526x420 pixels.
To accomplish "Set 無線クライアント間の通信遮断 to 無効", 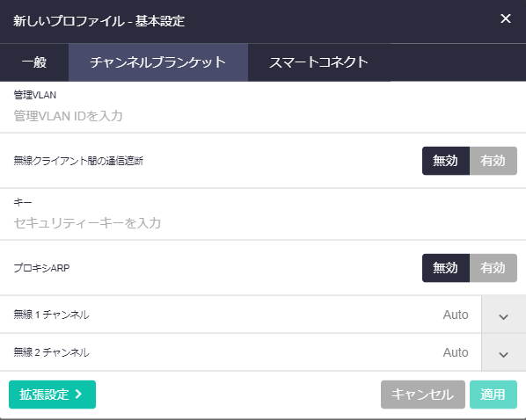I will pyautogui.click(x=446, y=161).
